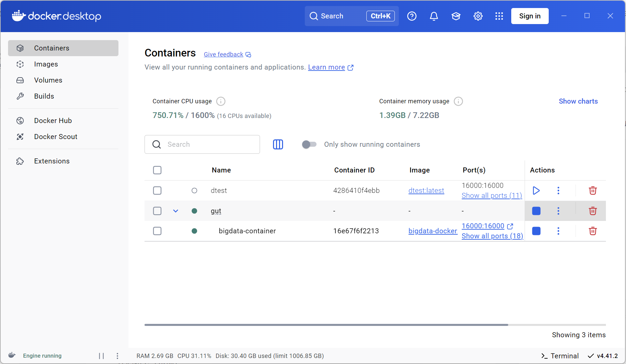Click the Sign in button
The image size is (626, 364).
[530, 16]
